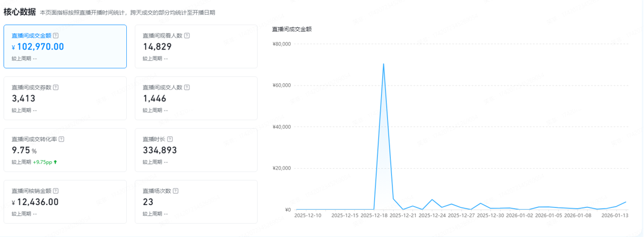Image resolution: width=644 pixels, height=237 pixels.
Task: Select the 直播时长 metric card
Action: (x=196, y=150)
